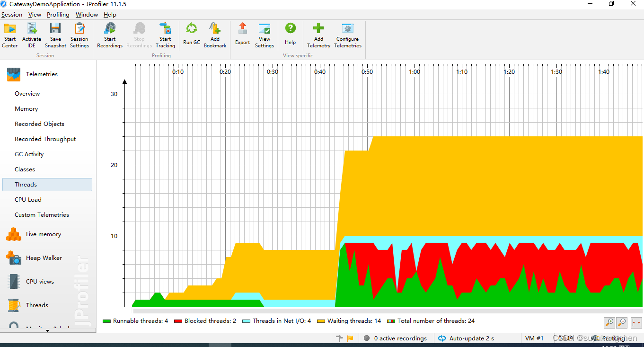Viewport: 644px width, 347px height.
Task: Click the green Runnable threads swatch
Action: point(106,321)
